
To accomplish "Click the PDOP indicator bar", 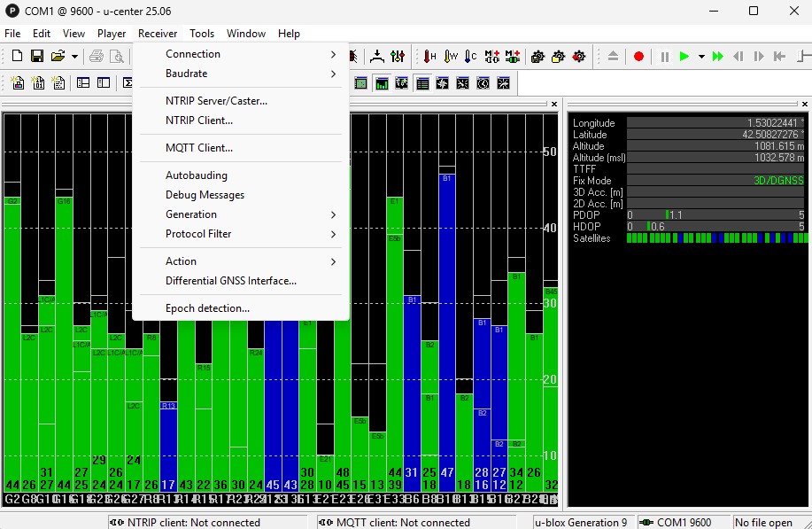I will 715,215.
